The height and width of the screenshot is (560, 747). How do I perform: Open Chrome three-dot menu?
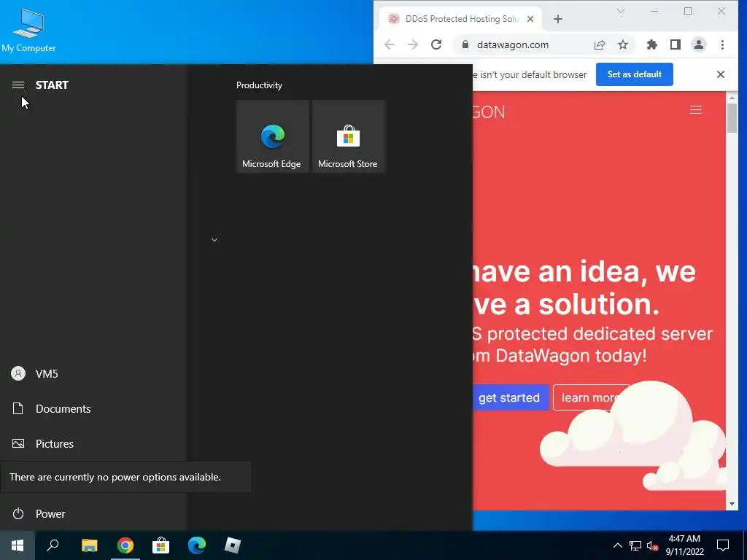click(x=722, y=44)
